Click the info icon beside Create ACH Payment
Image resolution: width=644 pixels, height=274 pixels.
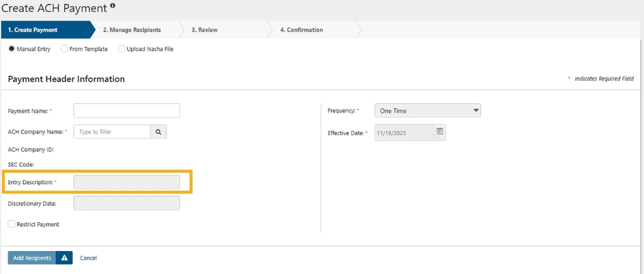(x=113, y=6)
